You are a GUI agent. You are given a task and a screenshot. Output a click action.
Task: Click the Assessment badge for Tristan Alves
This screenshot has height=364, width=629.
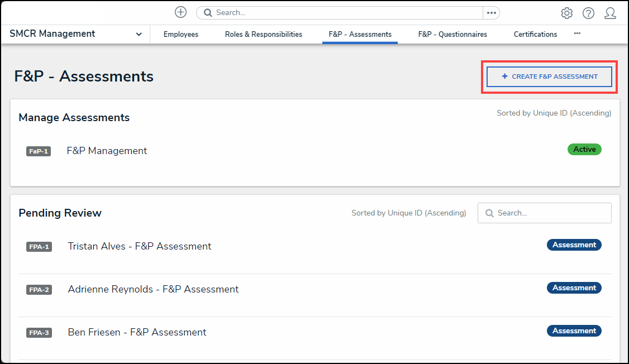(x=574, y=245)
